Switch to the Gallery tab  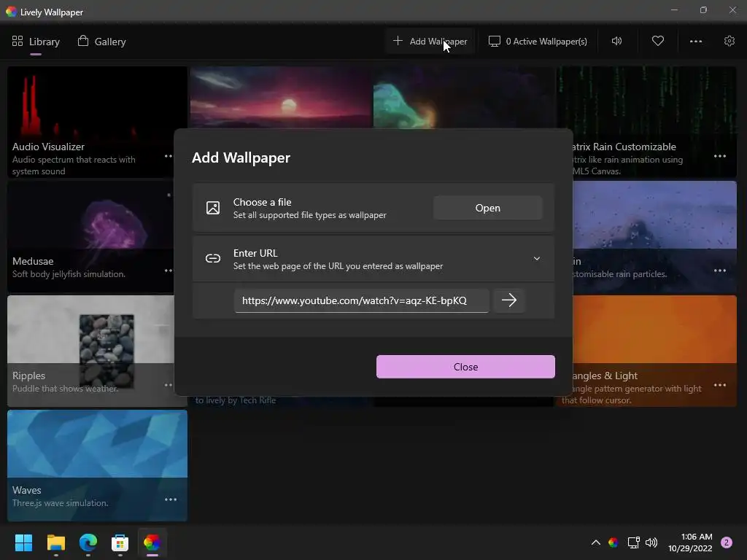click(102, 42)
